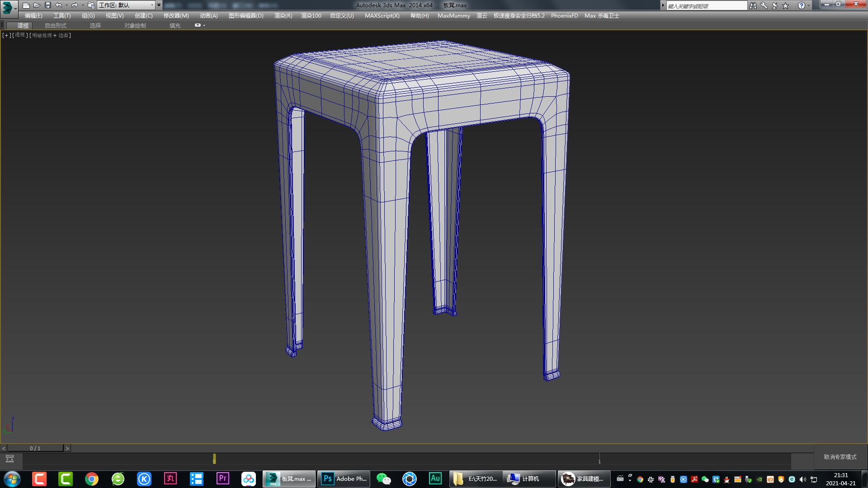This screenshot has width=868, height=488.
Task: Expand the Undo history dropdown arrow
Action: pyautogui.click(x=66, y=5)
